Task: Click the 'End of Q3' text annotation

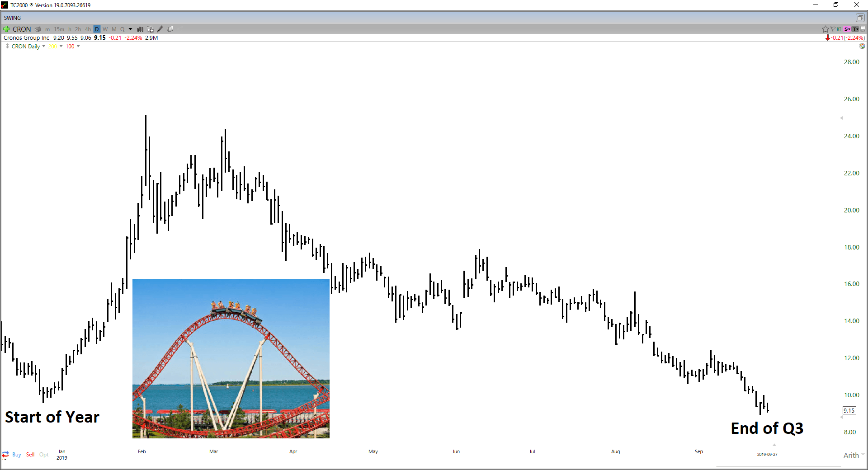Action: pyautogui.click(x=767, y=428)
